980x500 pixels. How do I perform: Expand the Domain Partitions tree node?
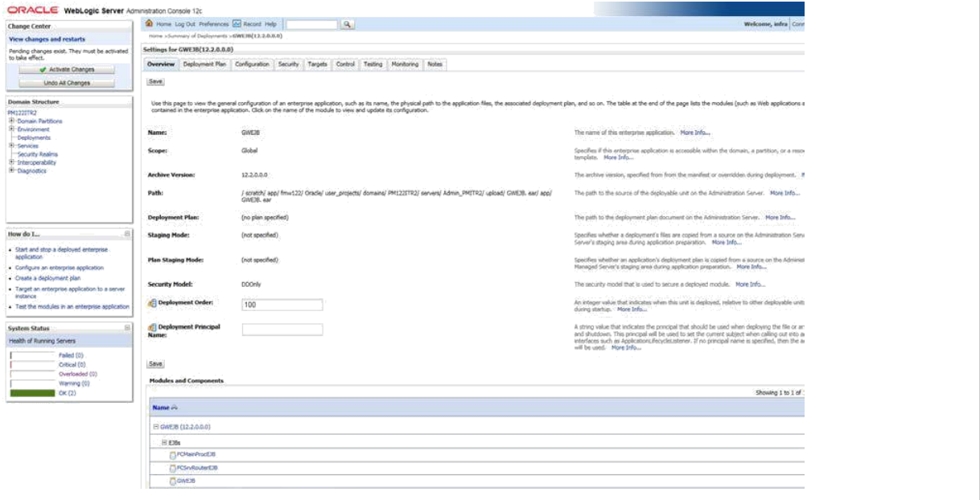tap(12, 121)
